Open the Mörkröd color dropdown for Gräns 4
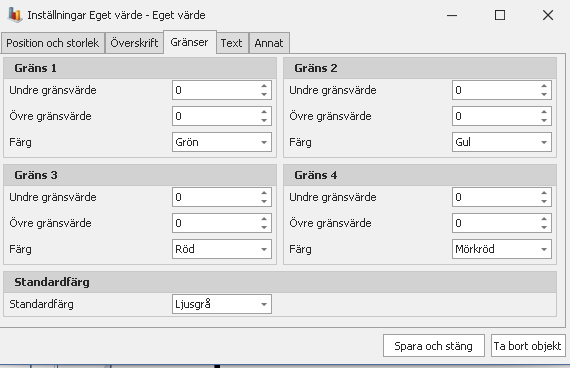 502,249
